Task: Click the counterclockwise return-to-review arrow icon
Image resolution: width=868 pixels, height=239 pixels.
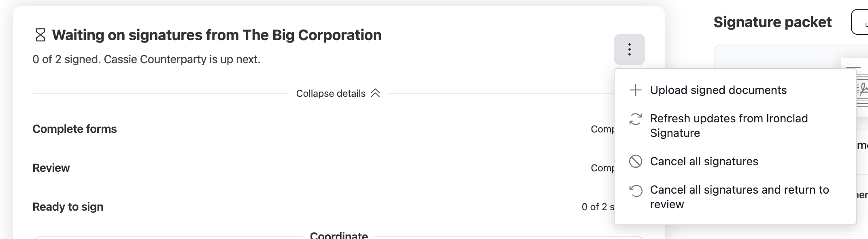Action: (636, 190)
